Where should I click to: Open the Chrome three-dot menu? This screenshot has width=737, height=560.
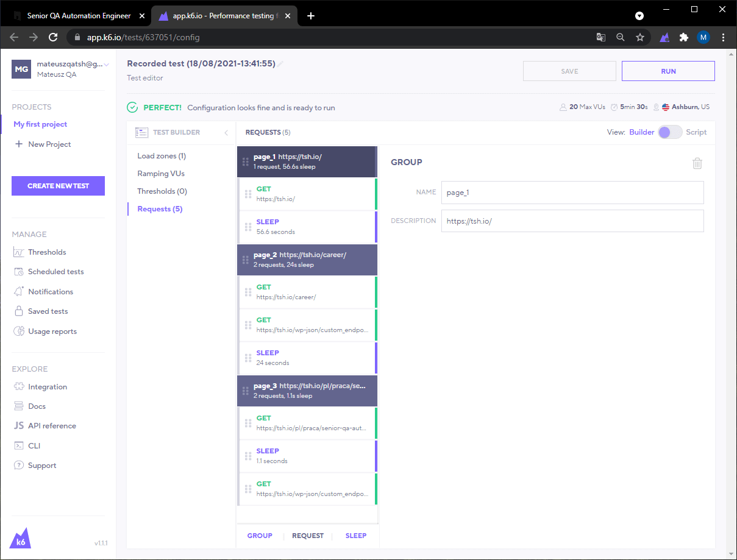tap(724, 37)
